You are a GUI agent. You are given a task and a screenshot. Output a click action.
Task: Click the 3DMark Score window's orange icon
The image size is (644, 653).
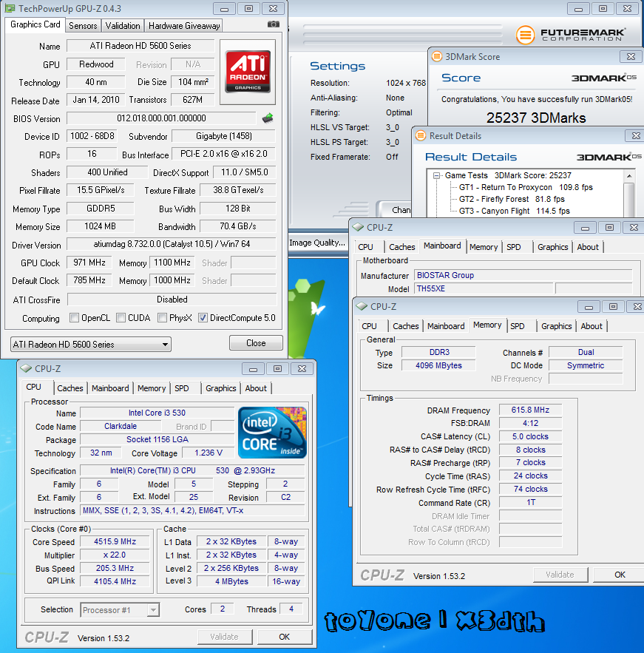436,56
